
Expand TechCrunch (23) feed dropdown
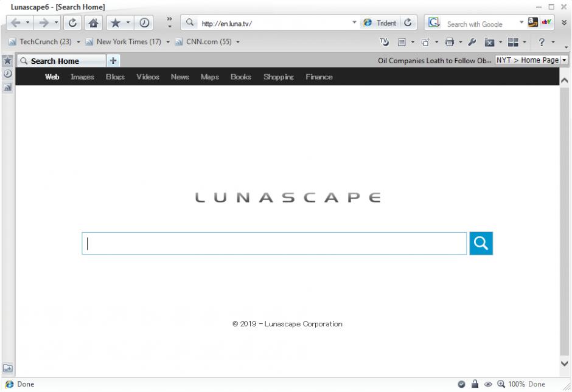click(x=78, y=42)
